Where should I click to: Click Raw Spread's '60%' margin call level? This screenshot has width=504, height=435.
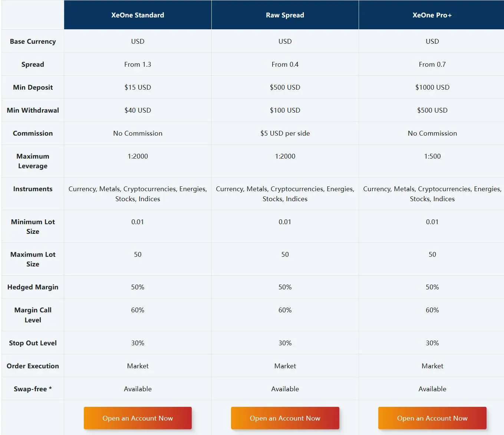pyautogui.click(x=285, y=310)
